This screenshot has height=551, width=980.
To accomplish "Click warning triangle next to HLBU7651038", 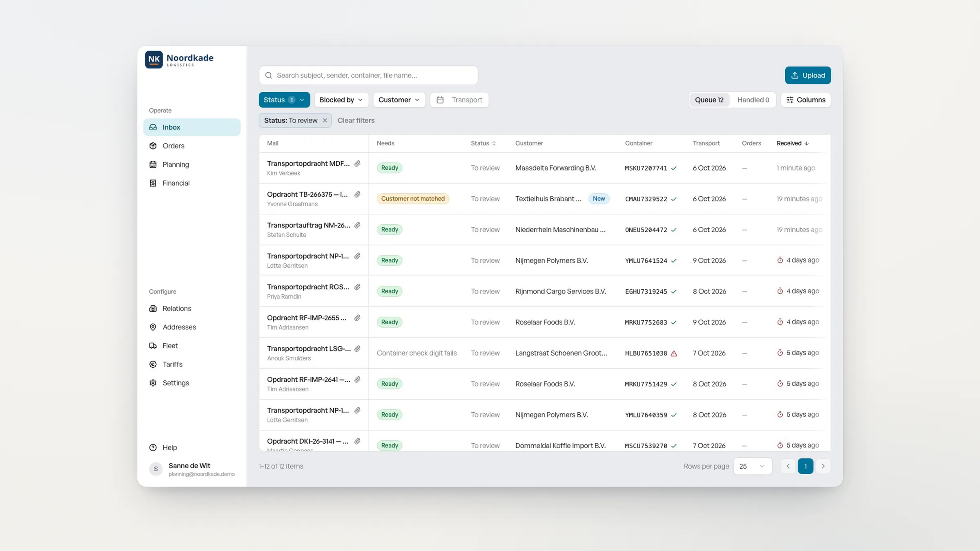I will click(x=674, y=353).
